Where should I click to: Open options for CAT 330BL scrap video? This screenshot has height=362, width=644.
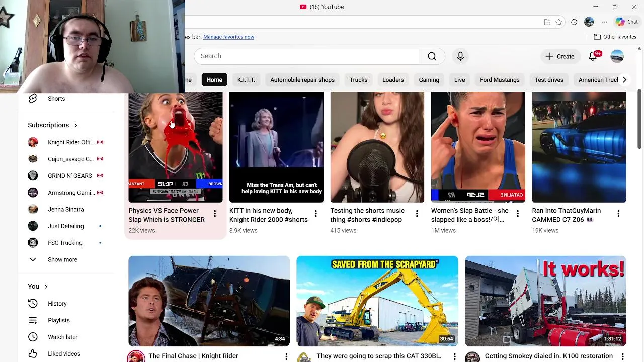(x=454, y=356)
